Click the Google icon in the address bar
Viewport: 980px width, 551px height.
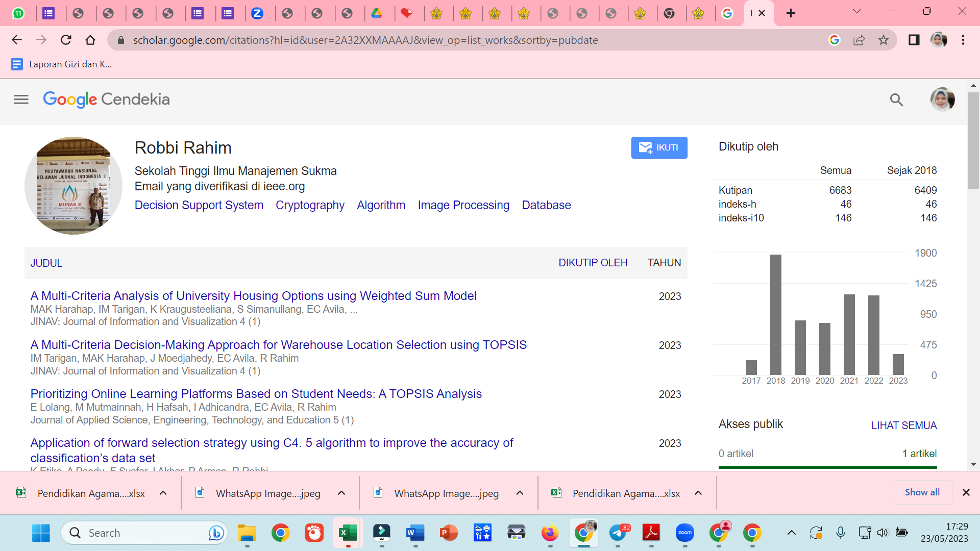[835, 40]
